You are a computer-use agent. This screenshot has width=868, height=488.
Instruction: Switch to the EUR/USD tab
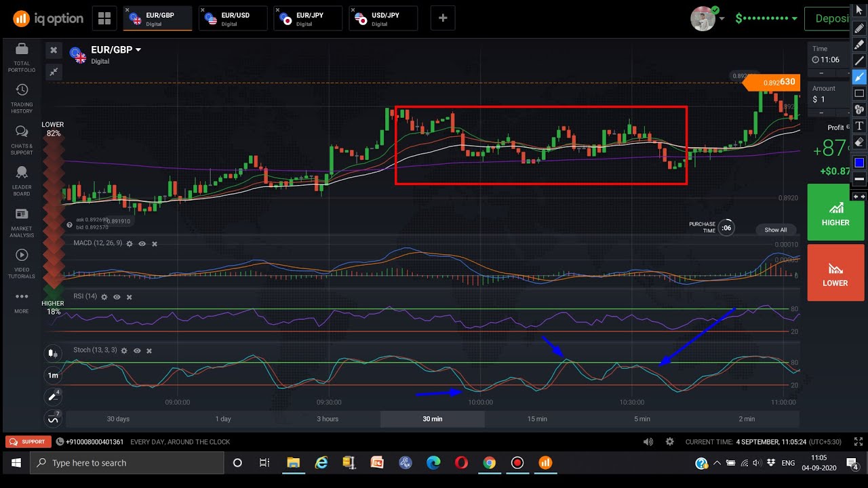tap(233, 18)
